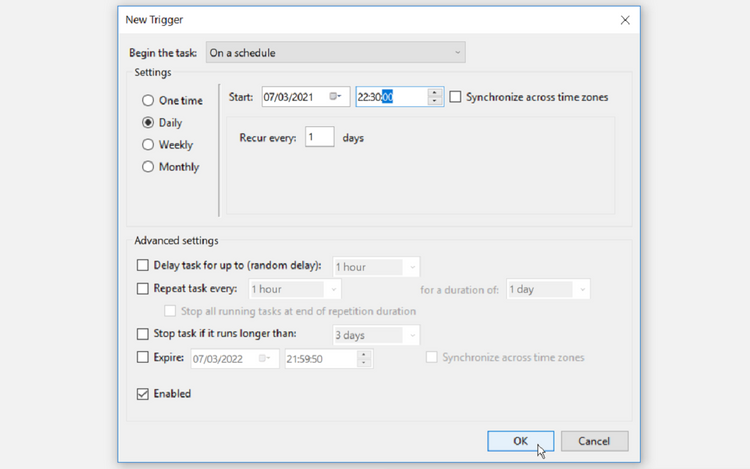
Task: Enable Synchronize across time zones for Start
Action: 456,97
